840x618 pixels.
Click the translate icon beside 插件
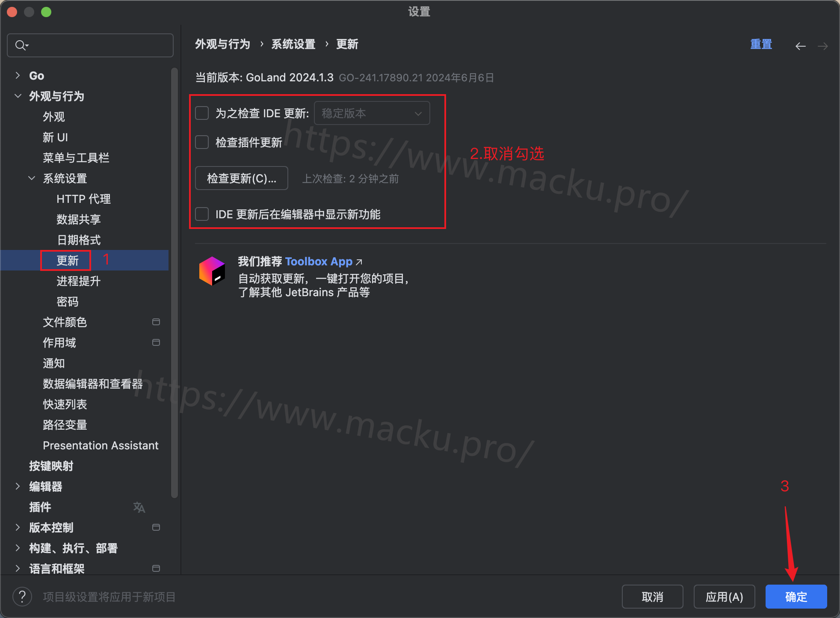pos(139,507)
